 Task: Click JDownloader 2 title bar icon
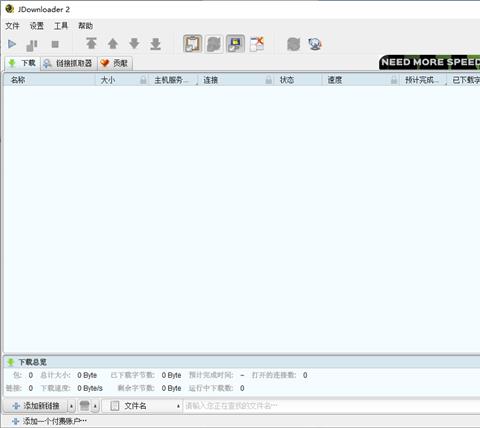pos(10,9)
